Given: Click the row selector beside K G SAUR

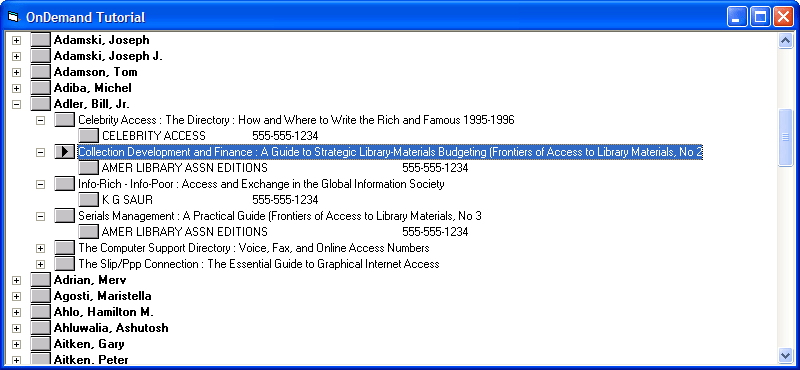Looking at the screenshot, I should [x=89, y=200].
